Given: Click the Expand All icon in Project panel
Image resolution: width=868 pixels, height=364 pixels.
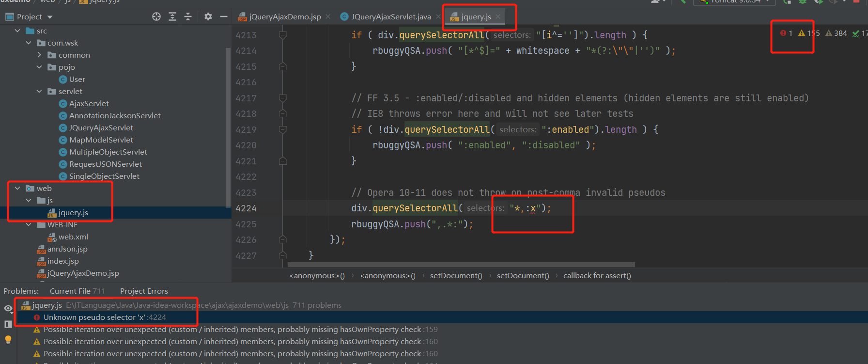Looking at the screenshot, I should point(172,16).
